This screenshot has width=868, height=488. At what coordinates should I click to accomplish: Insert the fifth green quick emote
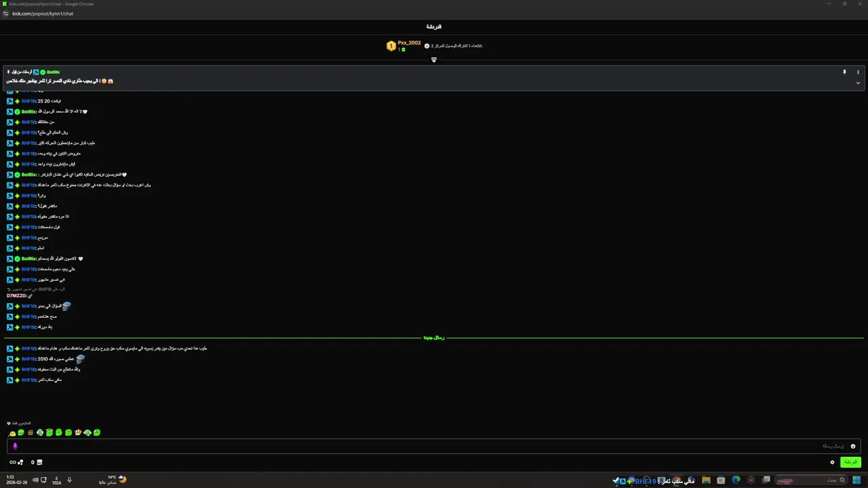click(x=50, y=432)
